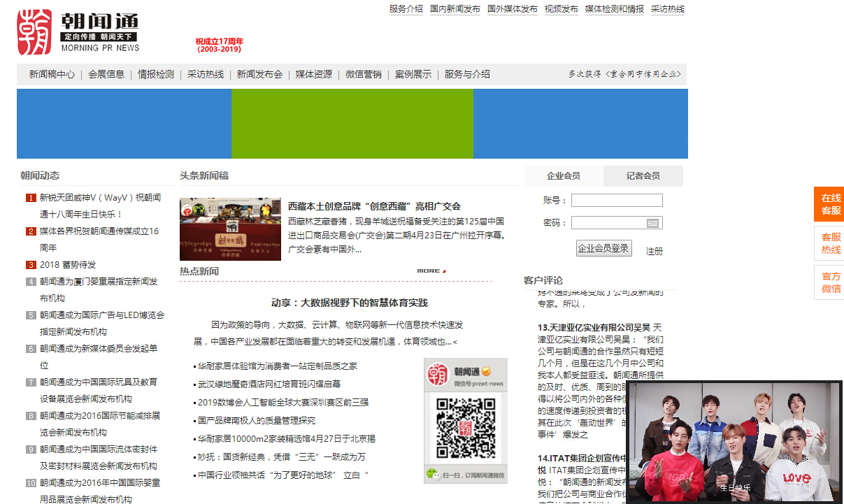Open the 在线客服 orange side button
Screen dimensions: 844x504
(830, 204)
